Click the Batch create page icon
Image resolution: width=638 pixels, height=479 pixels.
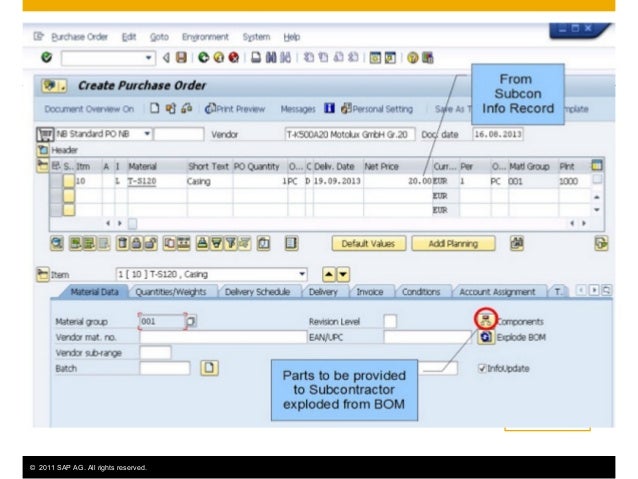tap(209, 368)
